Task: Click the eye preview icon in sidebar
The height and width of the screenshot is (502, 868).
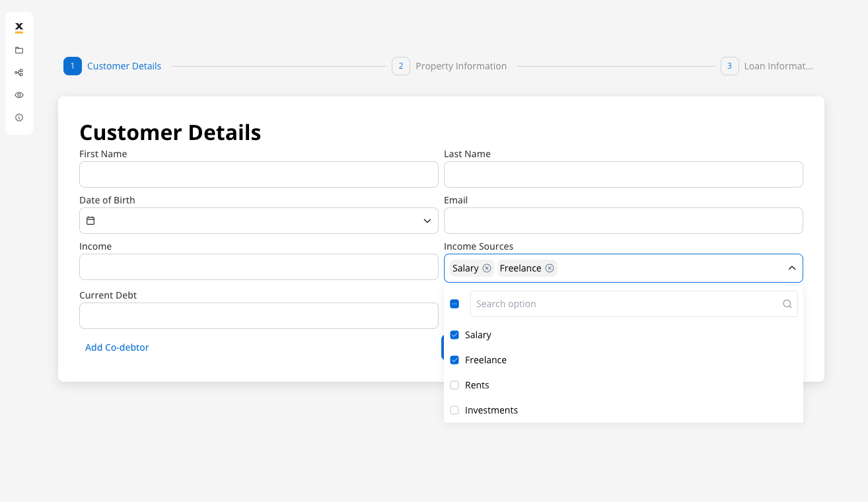Action: point(19,95)
